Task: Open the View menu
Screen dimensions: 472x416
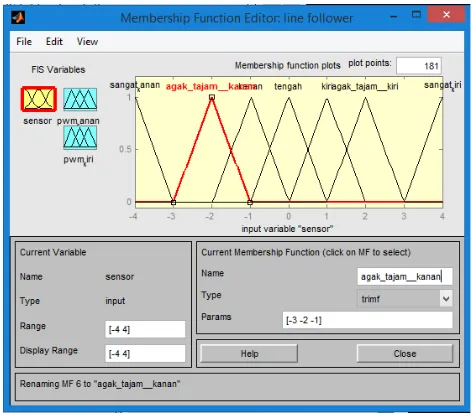Action: pyautogui.click(x=87, y=42)
